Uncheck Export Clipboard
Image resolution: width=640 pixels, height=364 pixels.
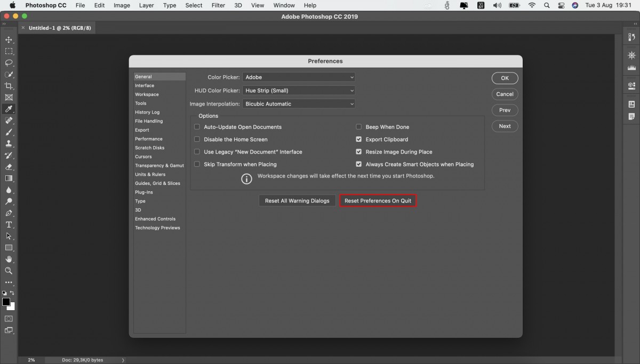tap(359, 139)
